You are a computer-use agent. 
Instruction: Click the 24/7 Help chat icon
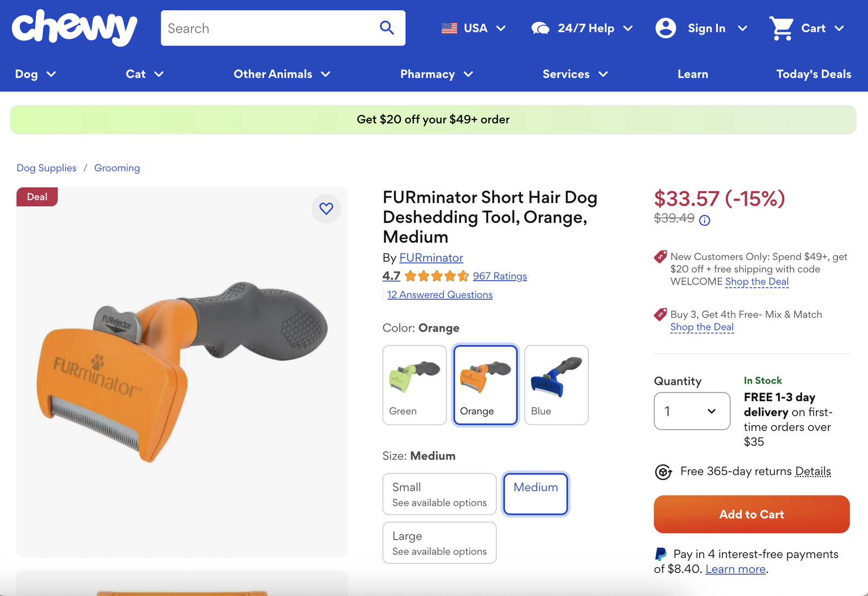(540, 28)
